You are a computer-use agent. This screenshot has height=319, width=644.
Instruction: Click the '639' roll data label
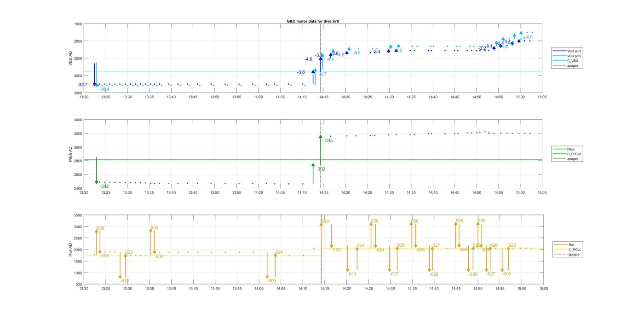click(x=100, y=228)
